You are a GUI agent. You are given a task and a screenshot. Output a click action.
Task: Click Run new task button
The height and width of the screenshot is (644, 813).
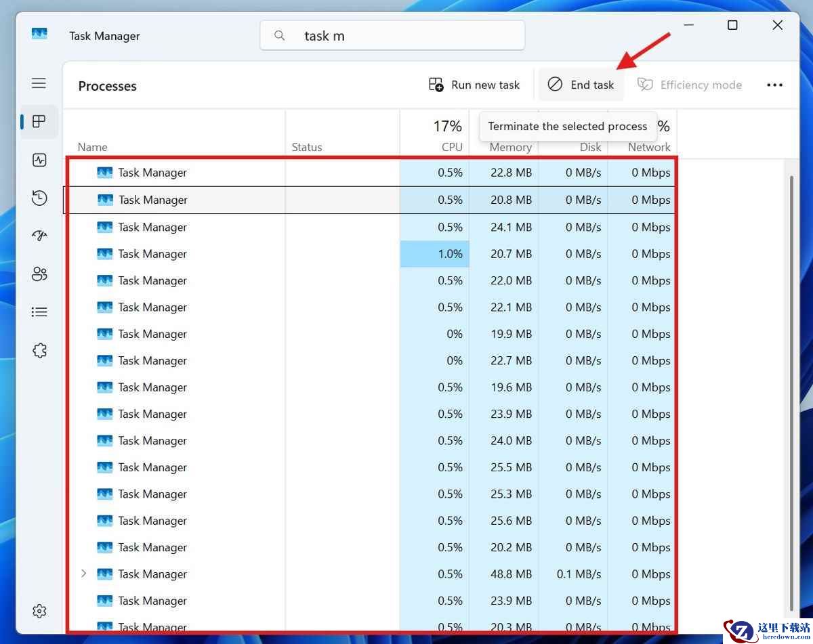click(474, 85)
